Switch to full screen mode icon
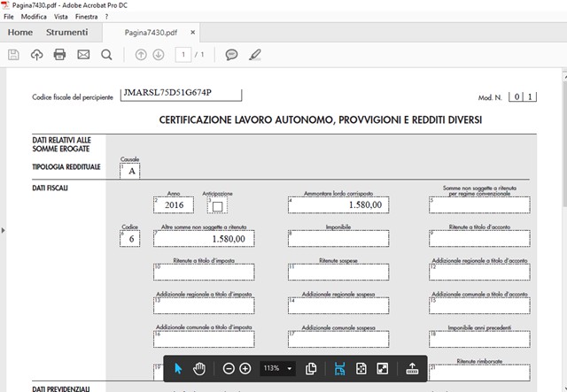This screenshot has height=392, width=567. point(382,369)
